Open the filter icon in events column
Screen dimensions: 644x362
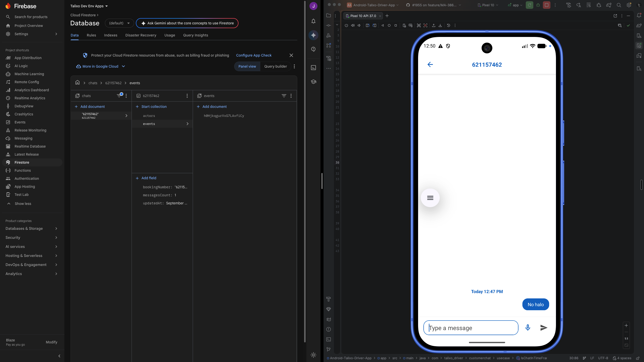[284, 96]
